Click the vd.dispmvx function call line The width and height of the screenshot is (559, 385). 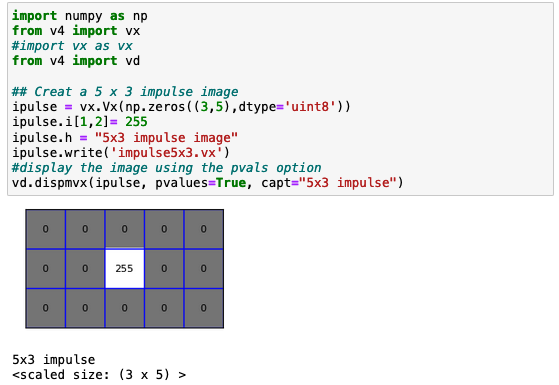208,183
